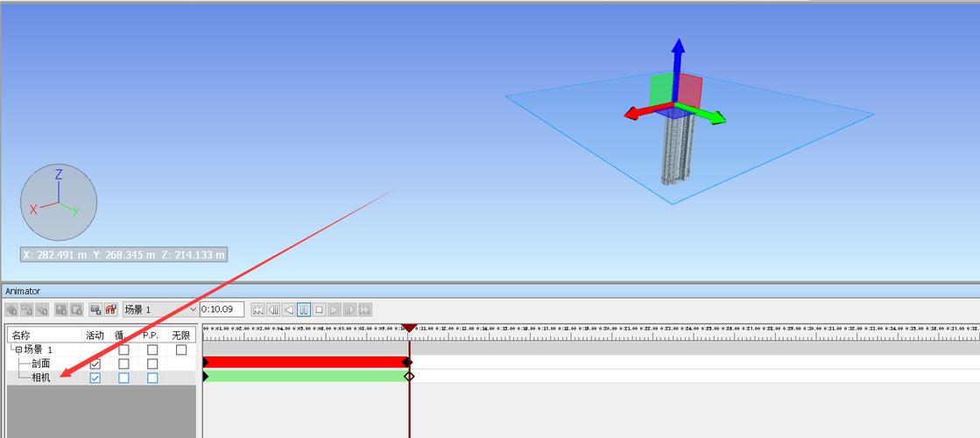Select the 相机 item in the tree
The height and width of the screenshot is (438, 980).
click(x=41, y=378)
